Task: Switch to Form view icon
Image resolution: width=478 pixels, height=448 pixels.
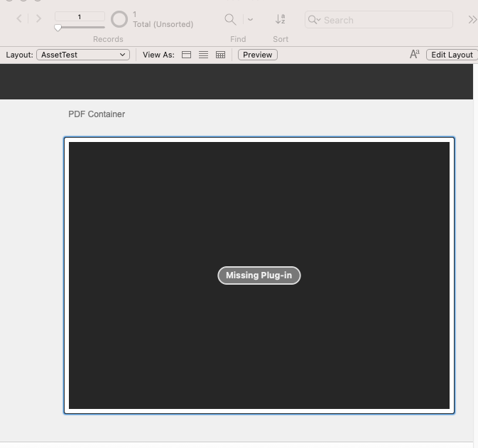Action: [186, 55]
